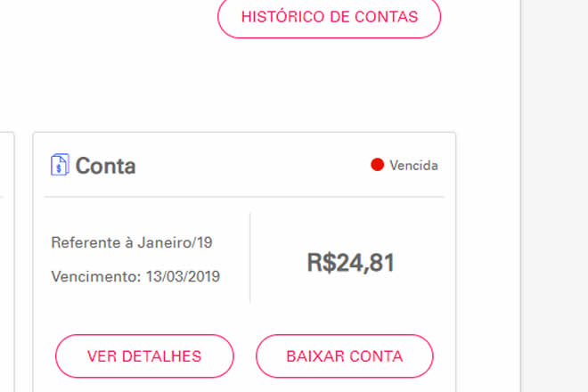Click the Vencimento 13/03/2019 due date
This screenshot has height=392, width=588.
(135, 276)
